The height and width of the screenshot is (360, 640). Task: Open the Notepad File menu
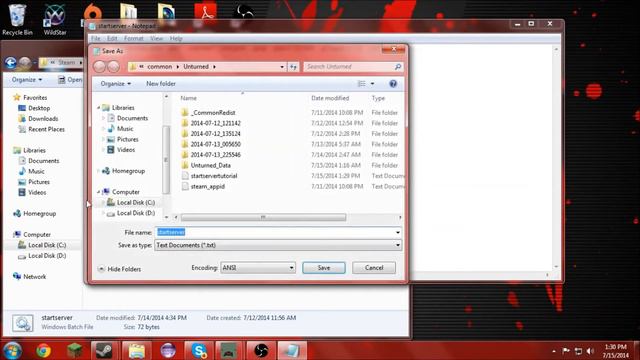pos(96,38)
